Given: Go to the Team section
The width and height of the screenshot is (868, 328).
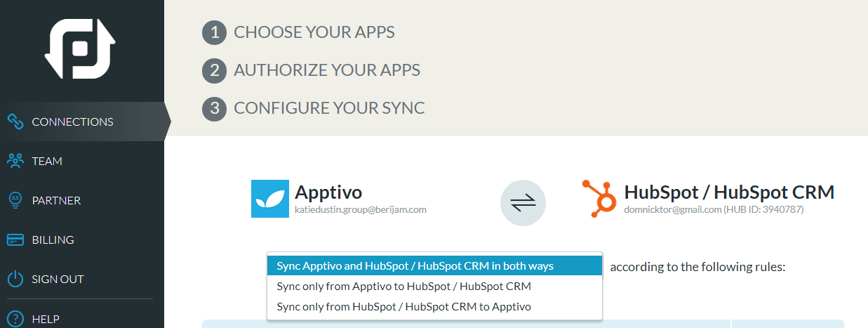Looking at the screenshot, I should [82, 161].
